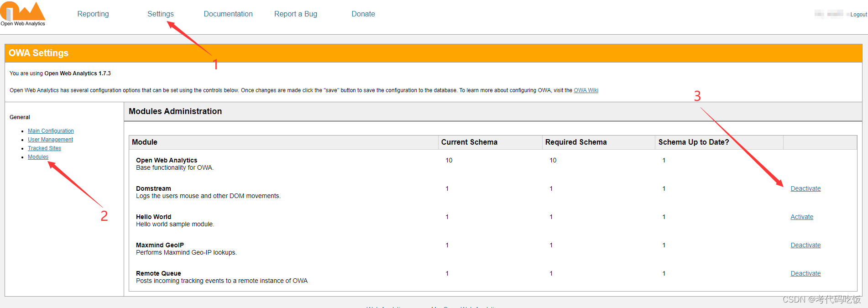Deactivate the Maxmind GeoIP module
The height and width of the screenshot is (308, 868).
click(805, 245)
